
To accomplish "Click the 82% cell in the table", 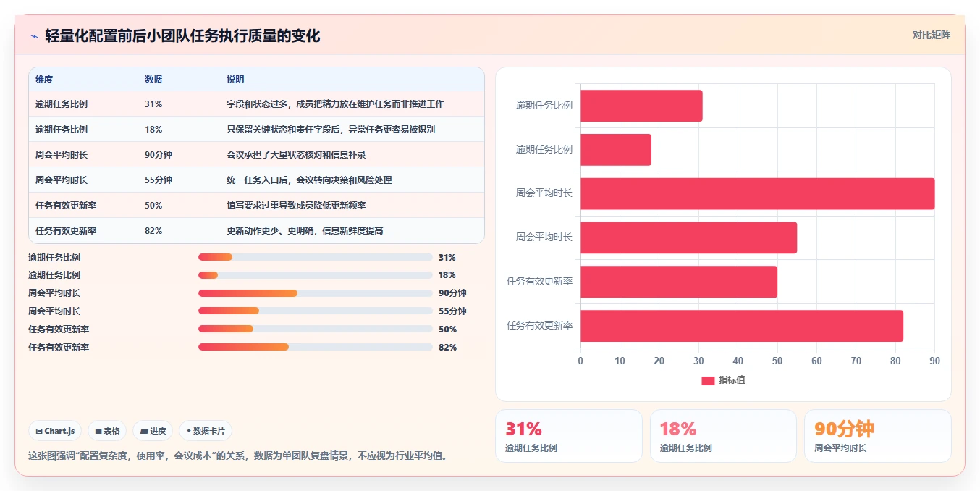I will 153,231.
